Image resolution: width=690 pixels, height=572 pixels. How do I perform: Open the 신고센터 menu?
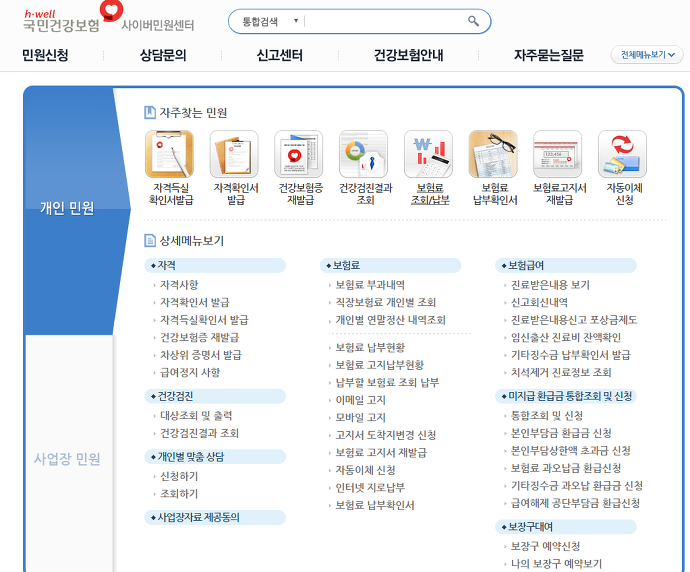(x=279, y=55)
